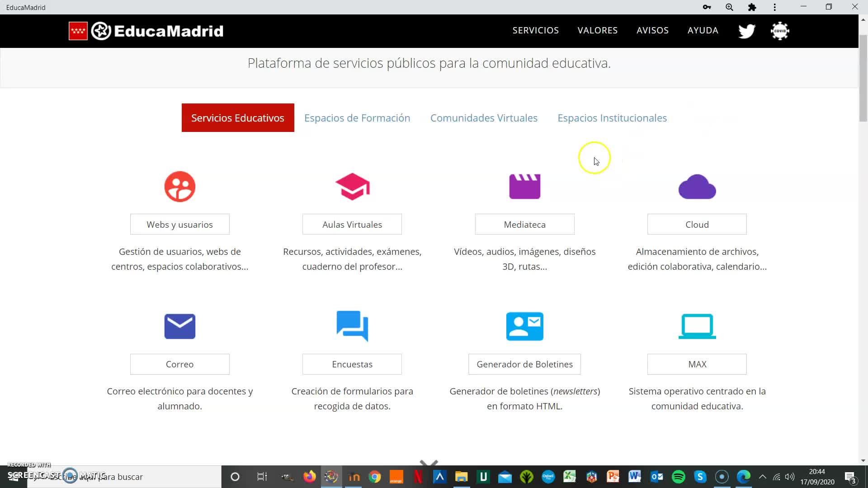Show hidden system tray icons
This screenshot has width=868, height=488.
click(x=762, y=477)
